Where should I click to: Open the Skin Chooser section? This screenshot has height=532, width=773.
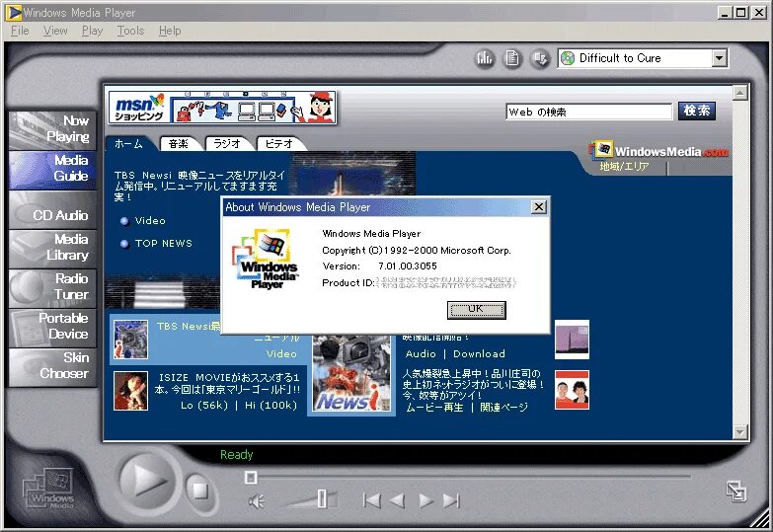point(52,366)
